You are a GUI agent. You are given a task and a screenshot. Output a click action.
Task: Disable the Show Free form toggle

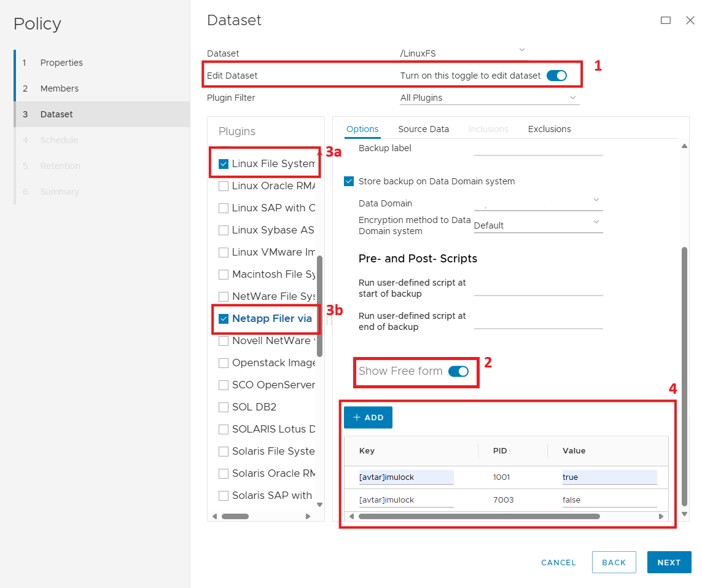(x=458, y=371)
